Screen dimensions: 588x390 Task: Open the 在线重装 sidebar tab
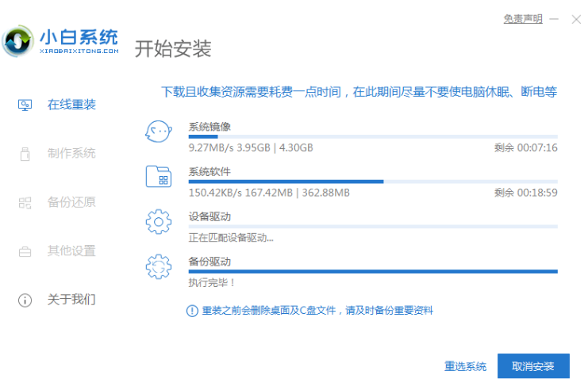click(71, 105)
